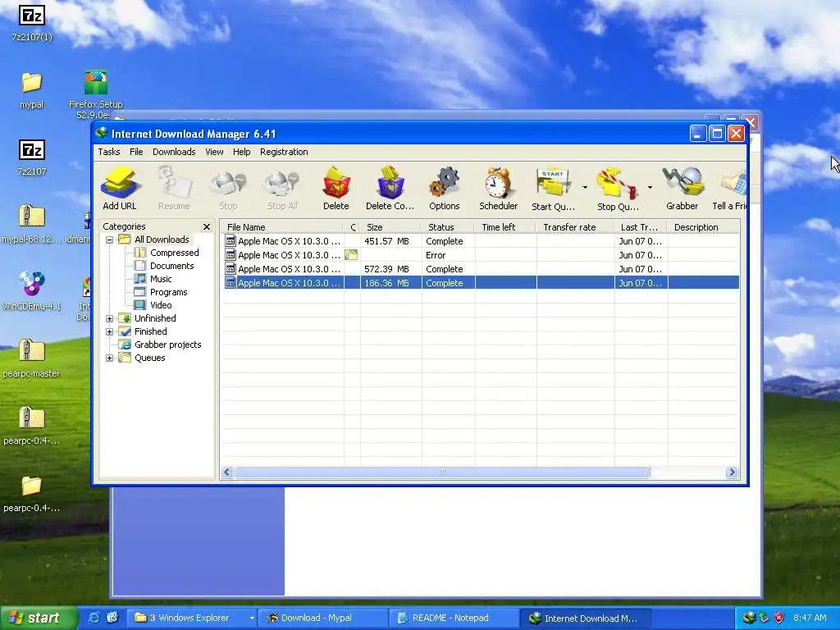Click the Delete toolbar icon
Screen dimensions: 840x630
tap(336, 188)
